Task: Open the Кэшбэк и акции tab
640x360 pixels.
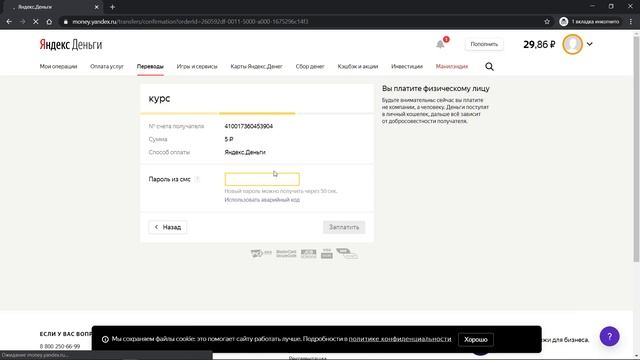Action: coord(358,67)
